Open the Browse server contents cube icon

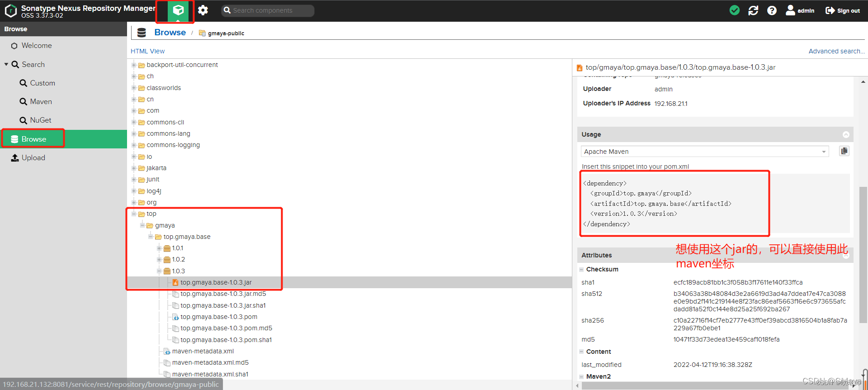(178, 10)
